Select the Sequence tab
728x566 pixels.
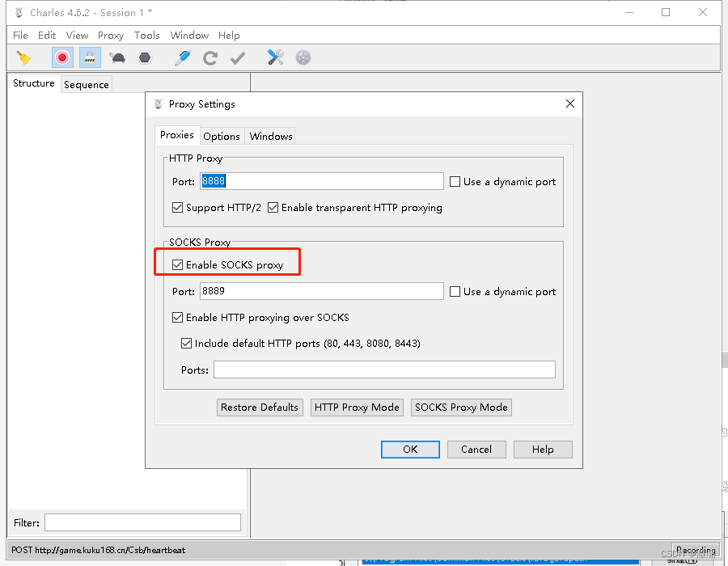coord(87,85)
